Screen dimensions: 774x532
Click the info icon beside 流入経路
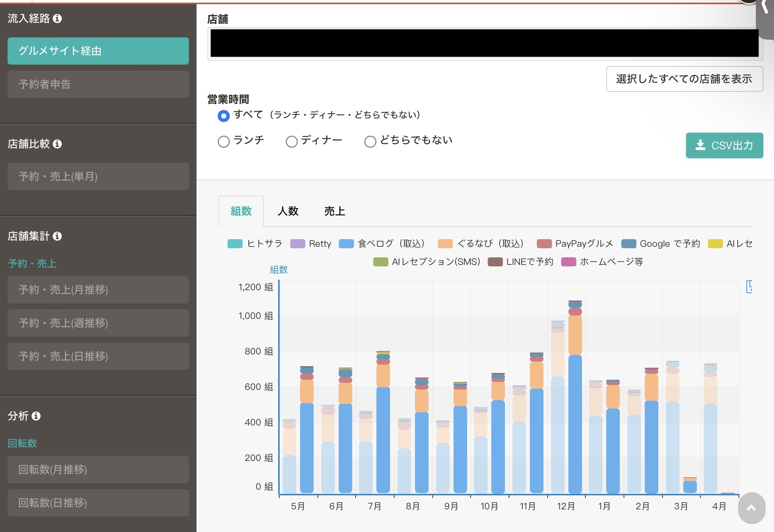[x=57, y=19]
